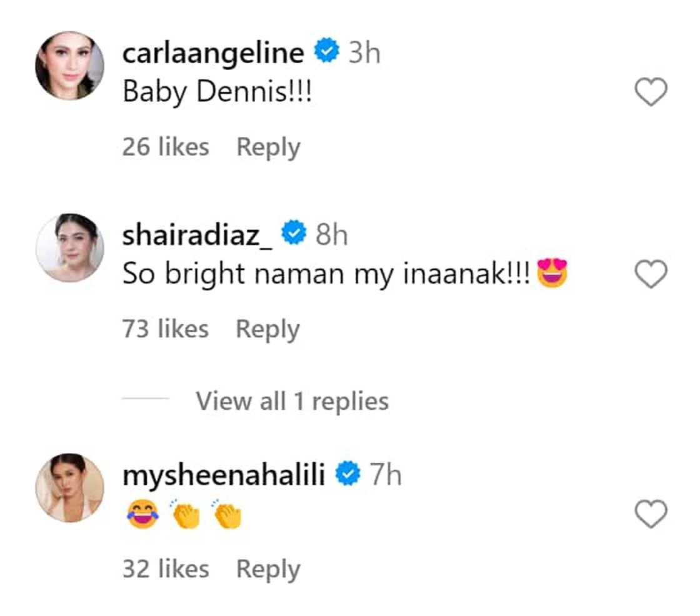
Task: Like carlaangeline's comment with the heart
Action: pyautogui.click(x=651, y=94)
